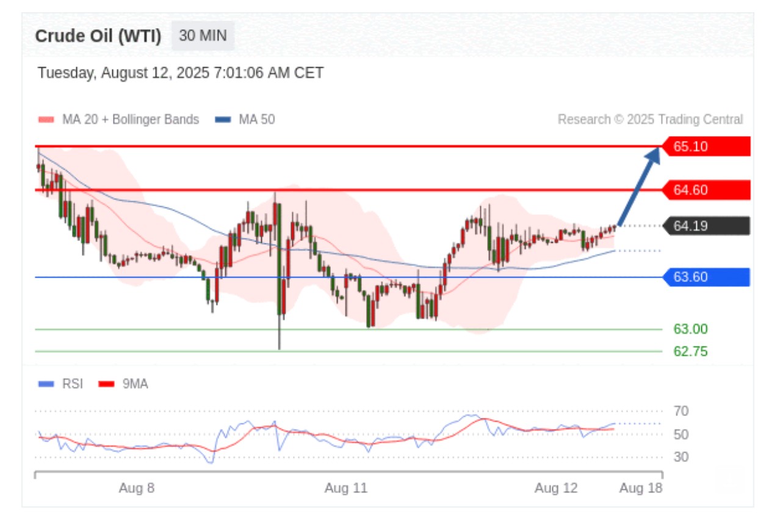769x532 pixels.
Task: Click the 63.60 pivot price label
Action: tap(706, 277)
